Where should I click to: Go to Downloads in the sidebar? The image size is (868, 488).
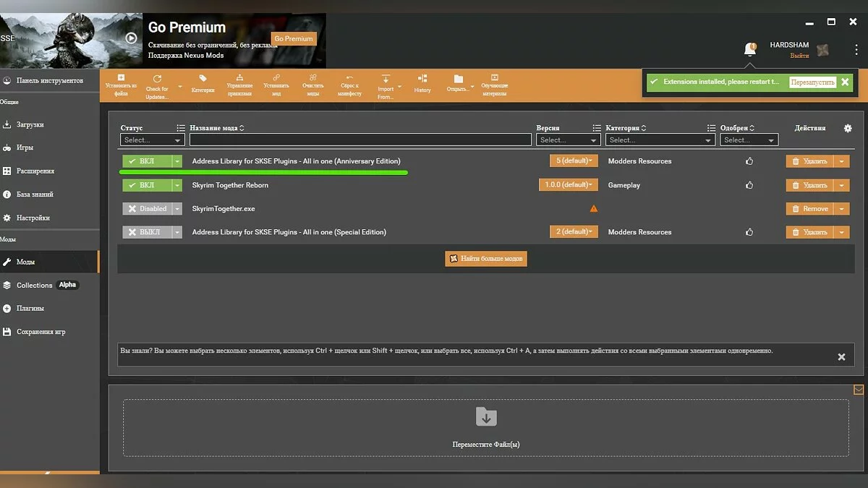click(30, 124)
